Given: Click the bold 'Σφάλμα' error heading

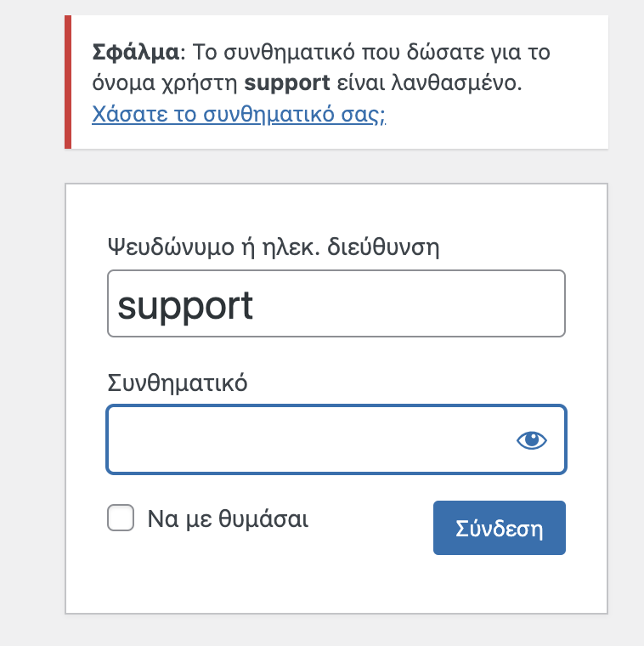Looking at the screenshot, I should point(136,53).
